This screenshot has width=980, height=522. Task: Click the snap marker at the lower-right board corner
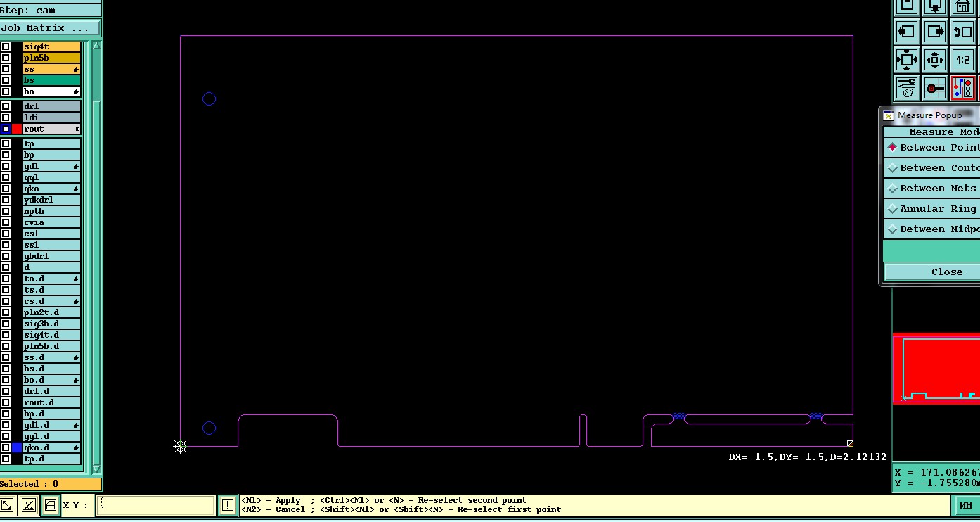click(x=850, y=443)
